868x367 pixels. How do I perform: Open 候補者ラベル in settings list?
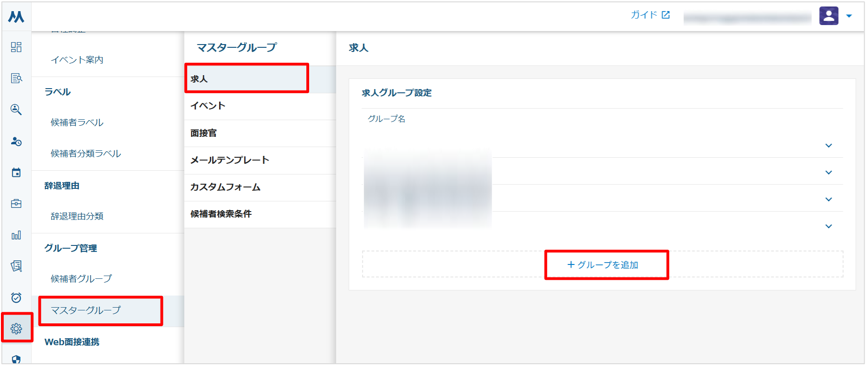(77, 122)
